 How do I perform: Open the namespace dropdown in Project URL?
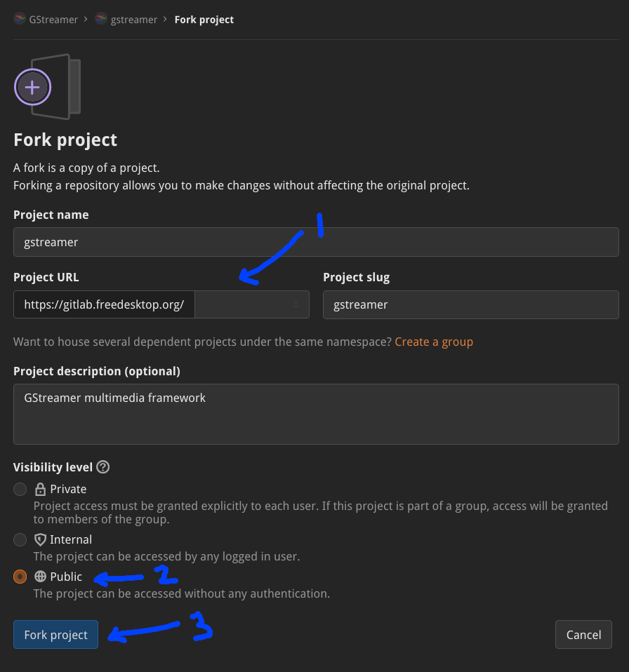click(251, 304)
